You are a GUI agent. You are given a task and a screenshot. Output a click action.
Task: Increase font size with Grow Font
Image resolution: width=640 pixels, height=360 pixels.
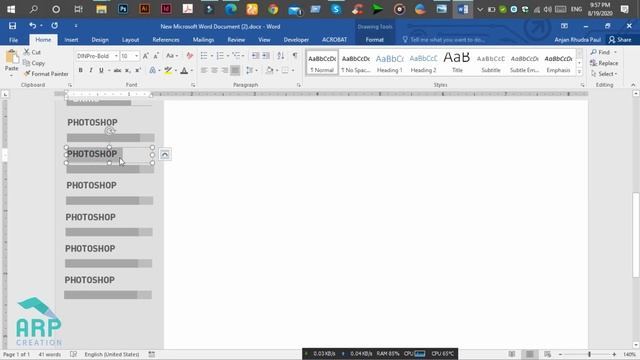[x=146, y=56]
